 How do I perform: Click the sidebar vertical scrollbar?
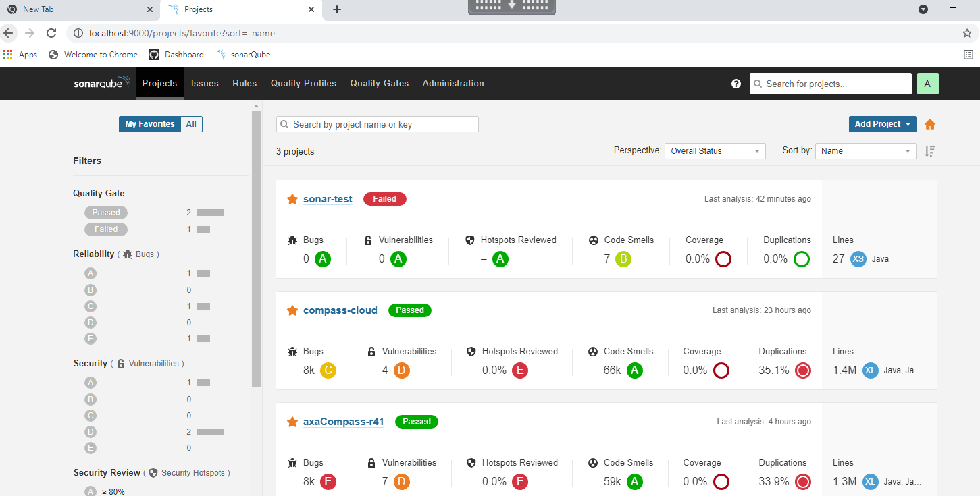[x=256, y=248]
